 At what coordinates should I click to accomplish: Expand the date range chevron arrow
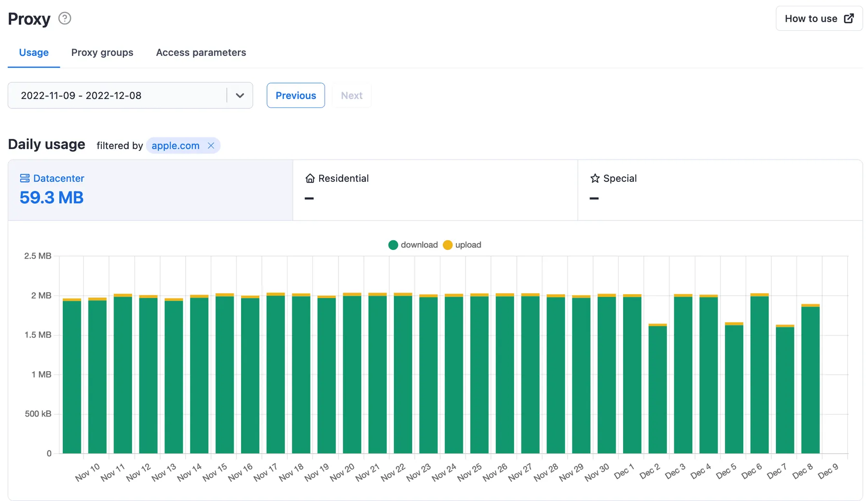pyautogui.click(x=240, y=95)
